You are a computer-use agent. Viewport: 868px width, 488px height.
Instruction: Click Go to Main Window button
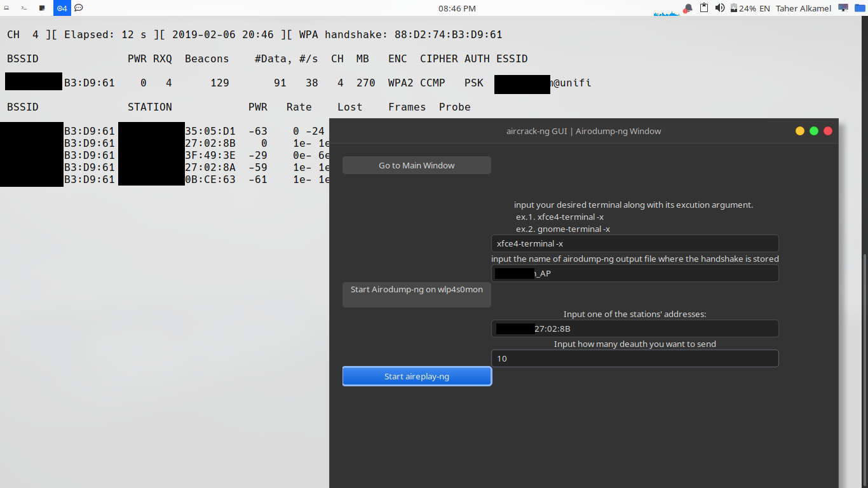(x=417, y=165)
